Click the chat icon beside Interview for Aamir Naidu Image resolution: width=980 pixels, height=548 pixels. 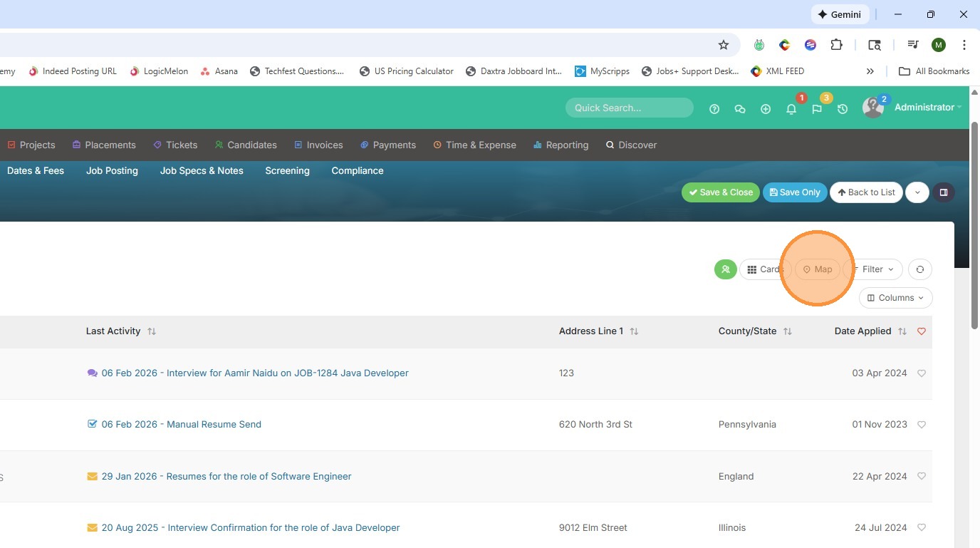pyautogui.click(x=92, y=373)
